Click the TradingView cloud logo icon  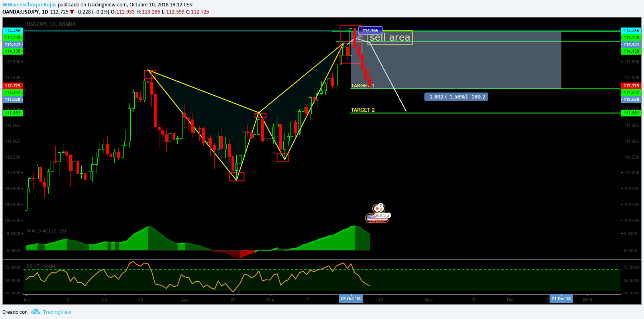(36, 312)
